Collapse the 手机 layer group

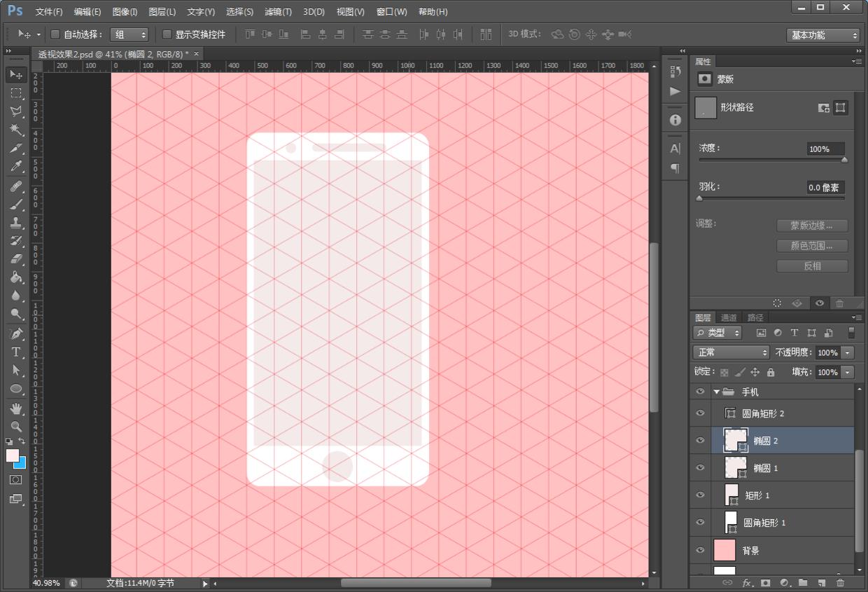click(x=716, y=392)
